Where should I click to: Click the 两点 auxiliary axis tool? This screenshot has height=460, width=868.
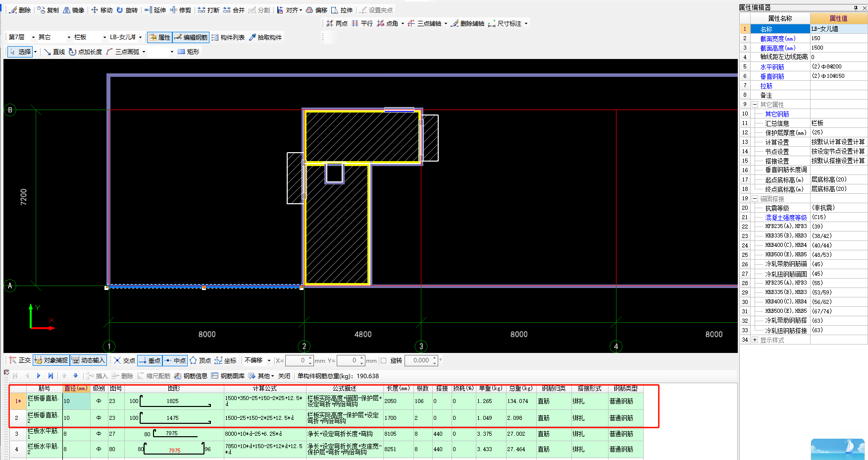click(337, 23)
